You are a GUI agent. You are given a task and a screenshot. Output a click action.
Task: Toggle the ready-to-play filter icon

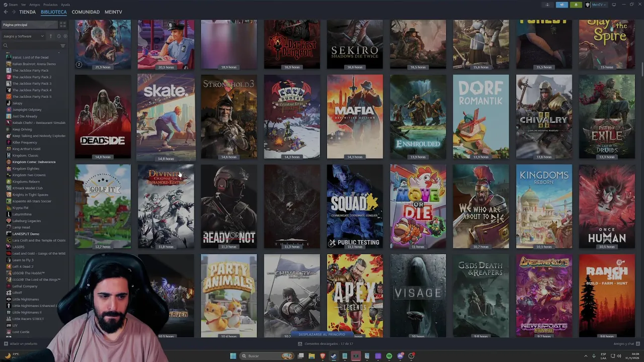65,36
